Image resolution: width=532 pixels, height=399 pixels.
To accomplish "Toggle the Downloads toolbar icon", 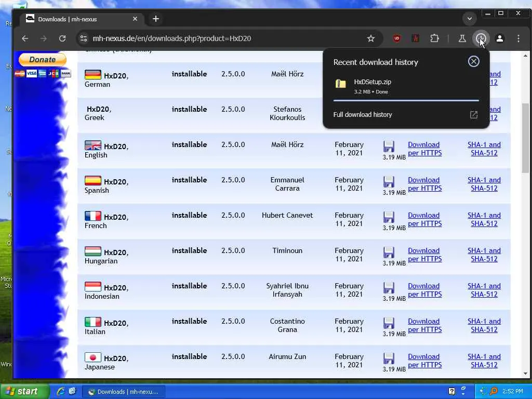I will [481, 38].
